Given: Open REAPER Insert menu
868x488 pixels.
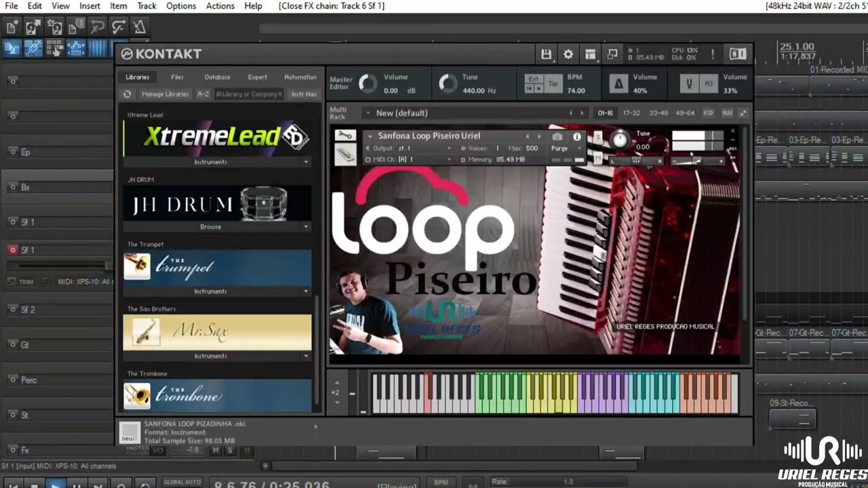Looking at the screenshot, I should click(90, 5).
